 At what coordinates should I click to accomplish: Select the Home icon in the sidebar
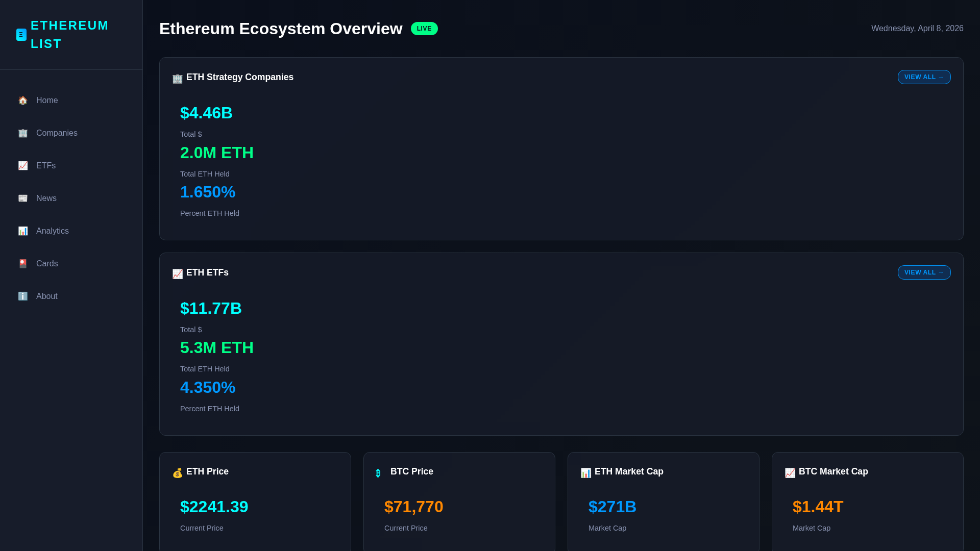click(x=22, y=101)
